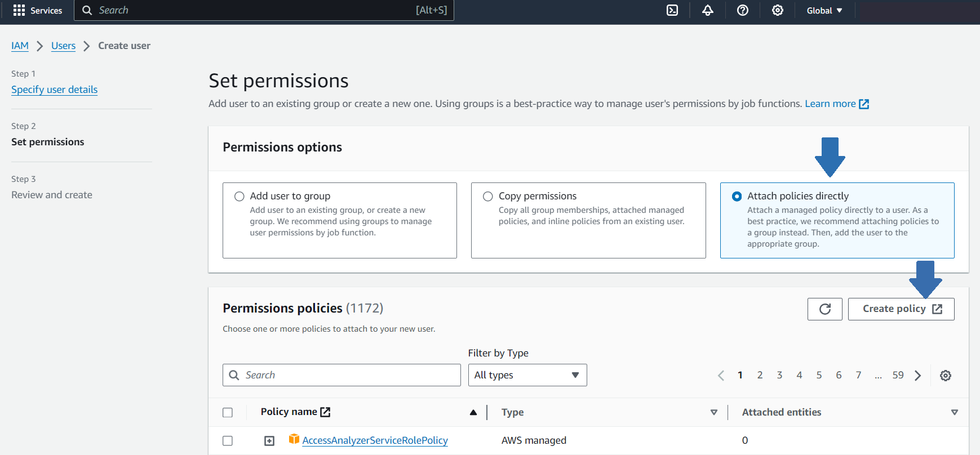Screen dimensions: 980x455
Task: Sort the Attached entities column
Action: (x=955, y=413)
